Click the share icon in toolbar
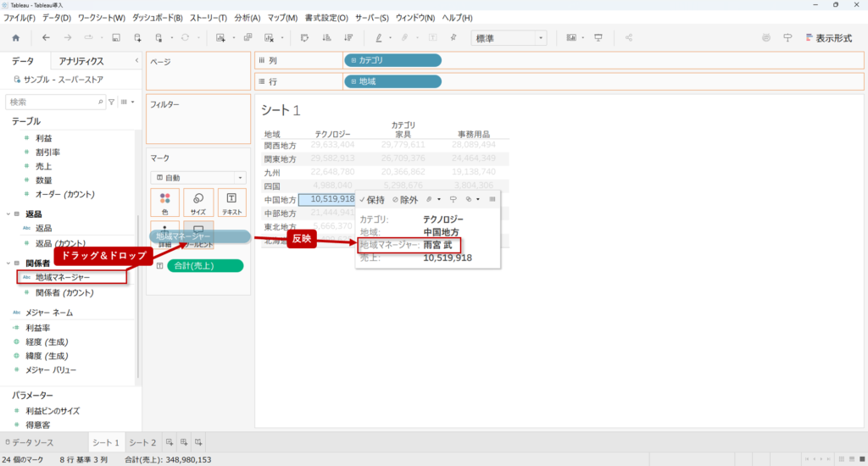This screenshot has height=466, width=868. click(628, 38)
